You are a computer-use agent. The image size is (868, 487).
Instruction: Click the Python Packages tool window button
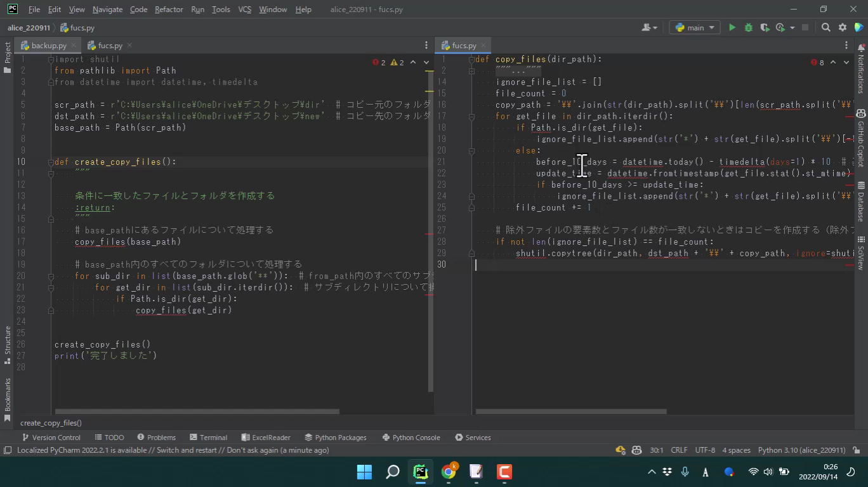pos(336,438)
